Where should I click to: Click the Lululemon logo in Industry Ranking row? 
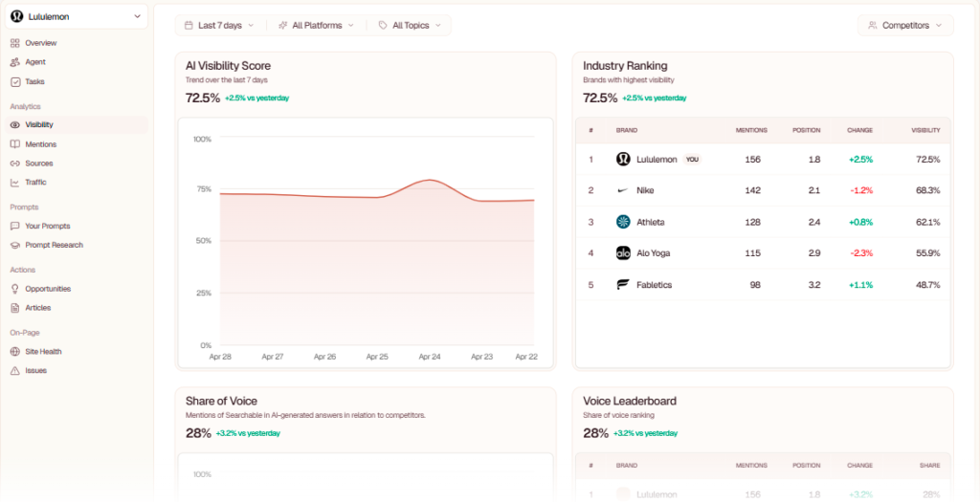coord(623,160)
